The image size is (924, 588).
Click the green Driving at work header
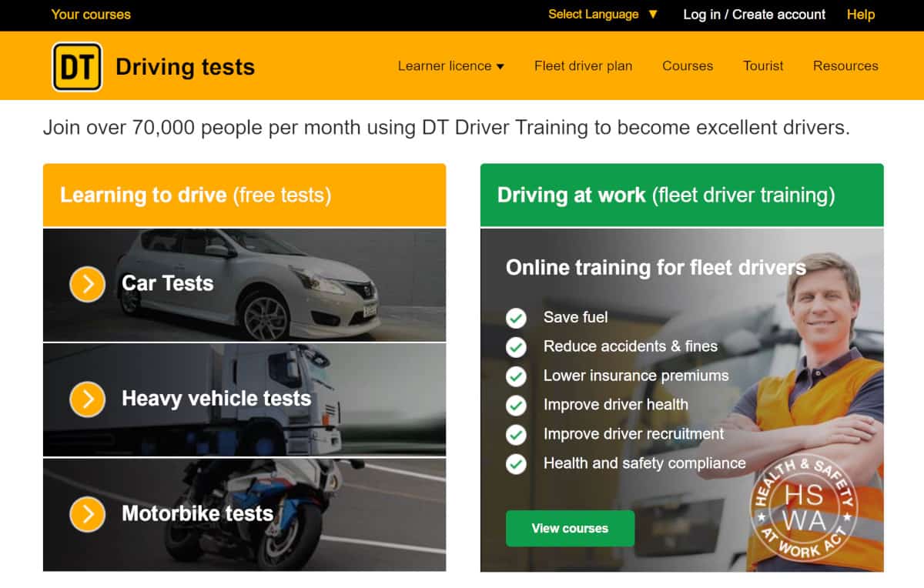[x=682, y=195]
